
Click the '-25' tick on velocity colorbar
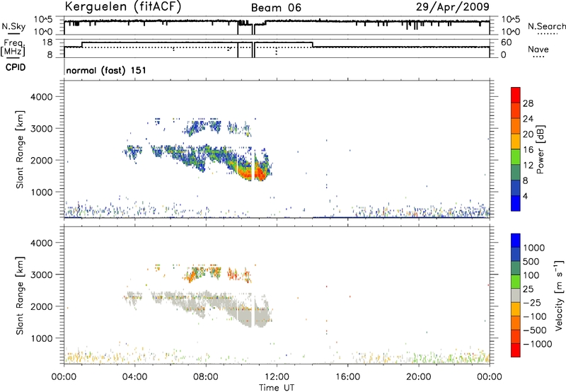[532, 302]
